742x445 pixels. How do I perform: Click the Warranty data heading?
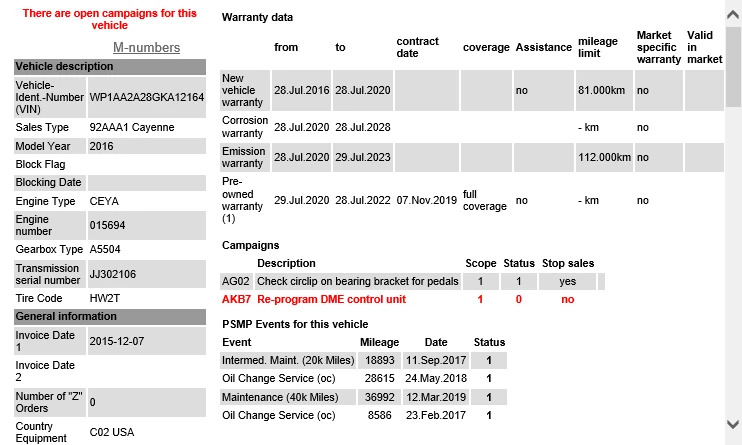point(257,18)
